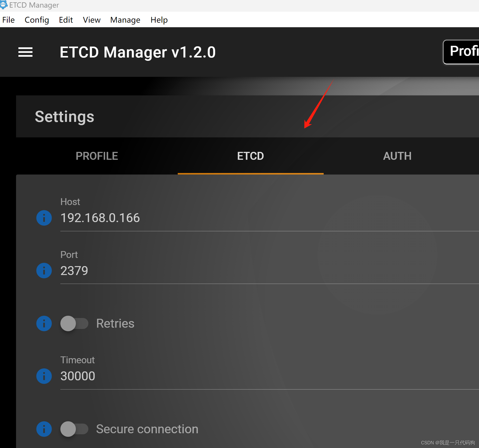This screenshot has width=479, height=448.
Task: Switch to the AUTH tab
Action: [397, 156]
